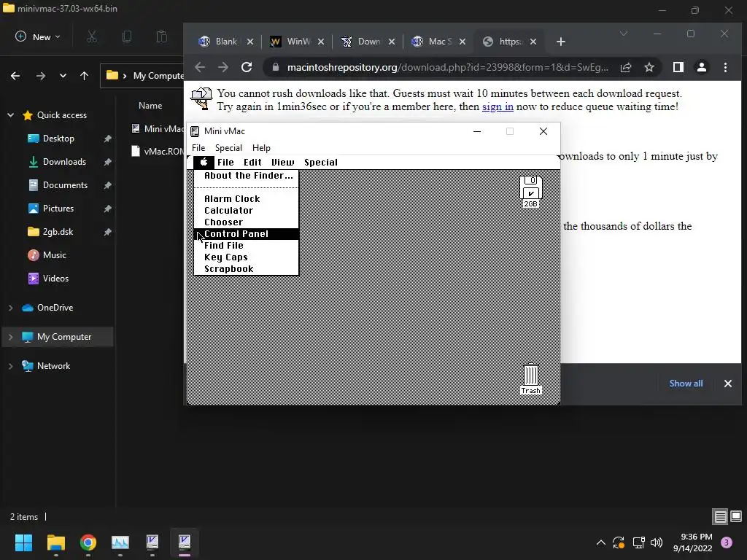Expand My Computer tree node
Viewport: 747px width, 560px height.
pos(10,337)
